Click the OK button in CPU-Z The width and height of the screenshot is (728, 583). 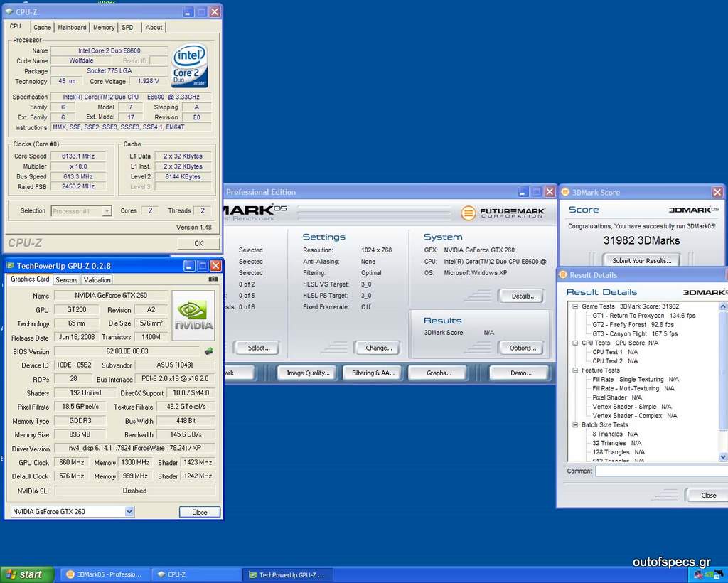[x=198, y=243]
